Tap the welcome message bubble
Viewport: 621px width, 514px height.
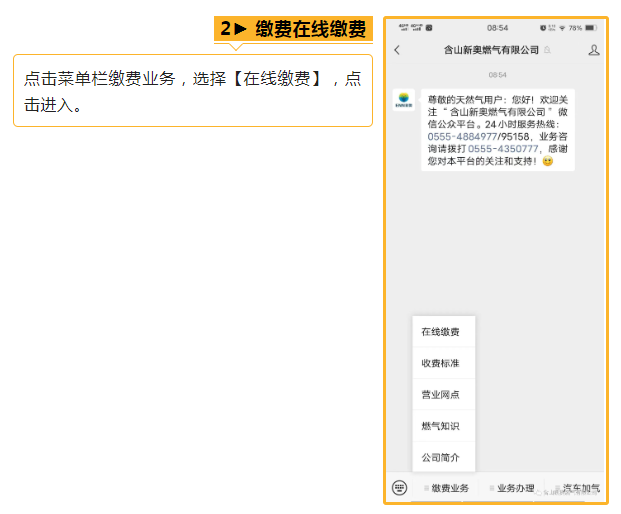point(497,130)
